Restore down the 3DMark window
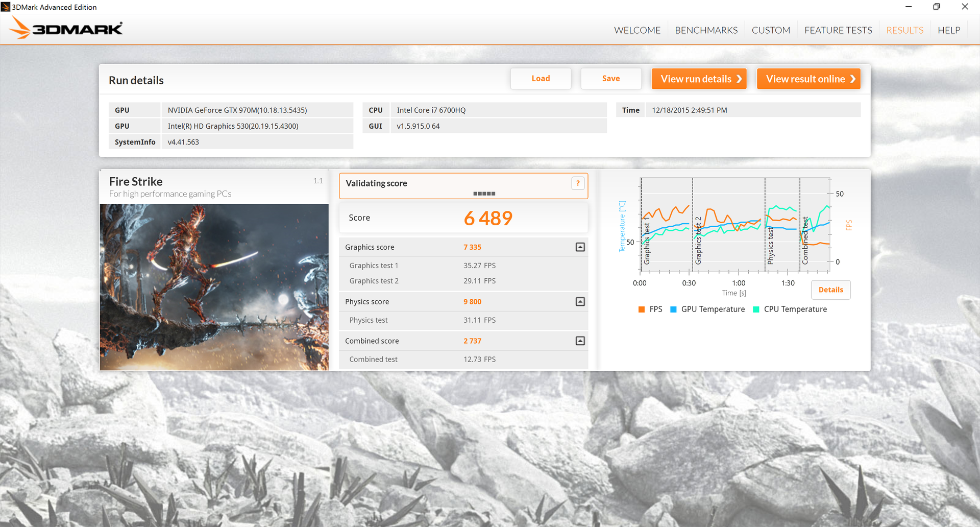 (937, 7)
